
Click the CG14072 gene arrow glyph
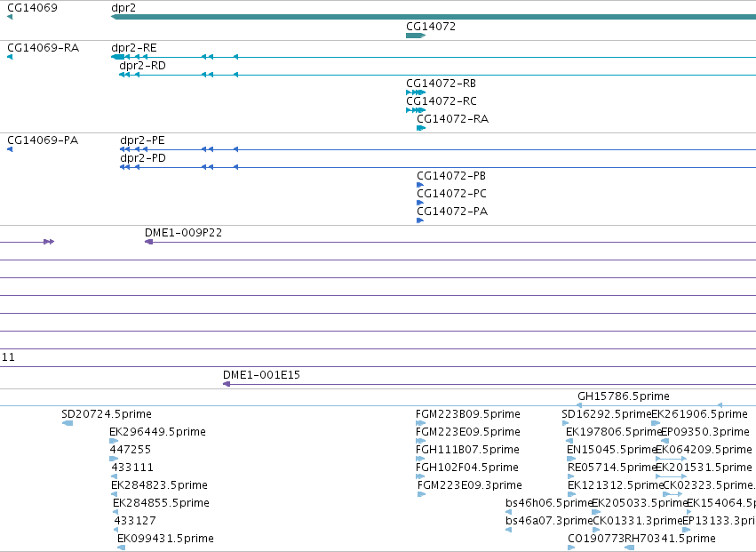pyautogui.click(x=416, y=36)
